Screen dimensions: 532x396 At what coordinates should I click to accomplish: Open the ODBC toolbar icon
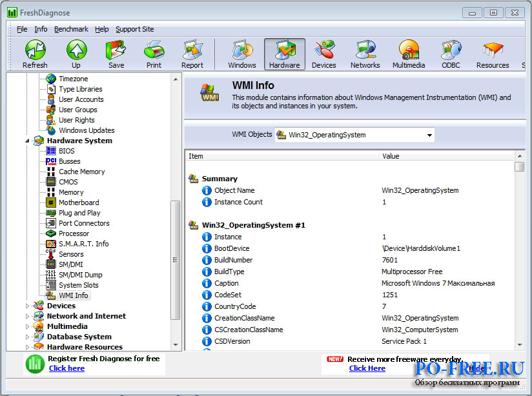[451, 54]
